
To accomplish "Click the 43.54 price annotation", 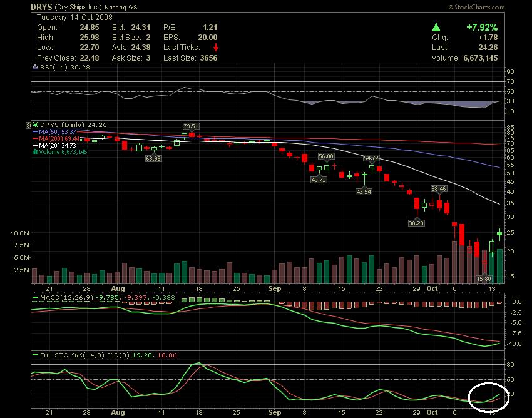I will point(364,191).
